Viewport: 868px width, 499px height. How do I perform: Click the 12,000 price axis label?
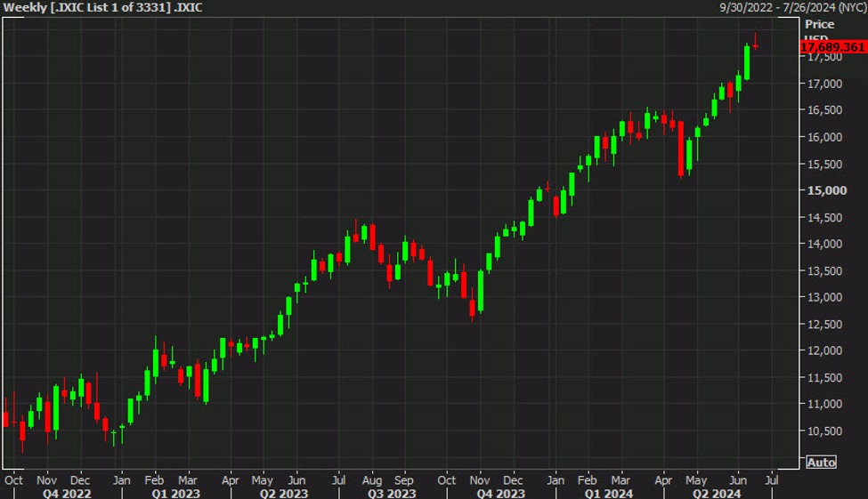(x=824, y=350)
